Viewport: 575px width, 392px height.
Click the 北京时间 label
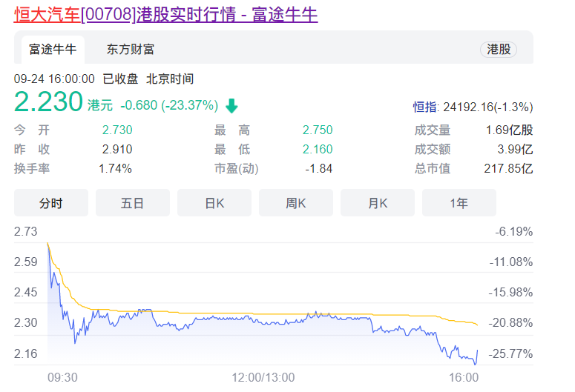point(170,79)
